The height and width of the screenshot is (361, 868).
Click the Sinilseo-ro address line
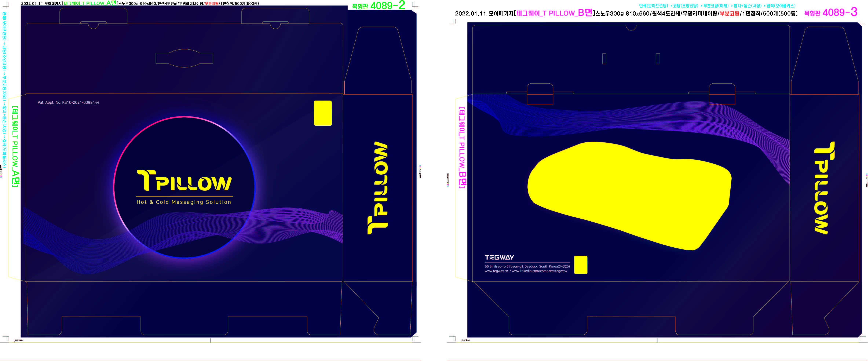point(527,266)
